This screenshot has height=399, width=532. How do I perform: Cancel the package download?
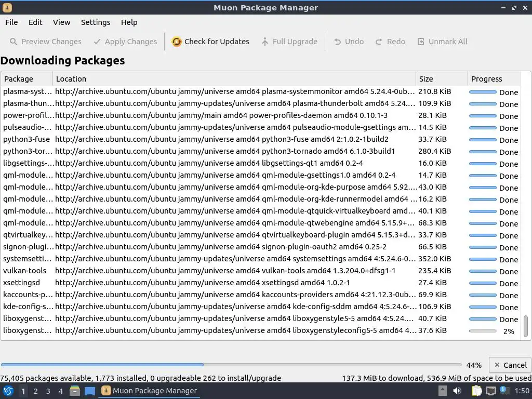click(510, 365)
